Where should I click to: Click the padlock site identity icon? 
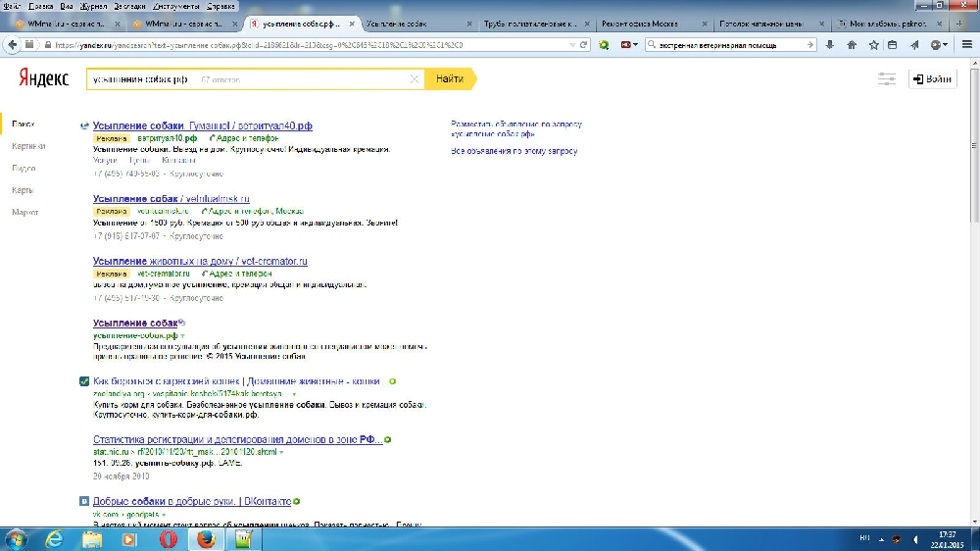point(47,45)
